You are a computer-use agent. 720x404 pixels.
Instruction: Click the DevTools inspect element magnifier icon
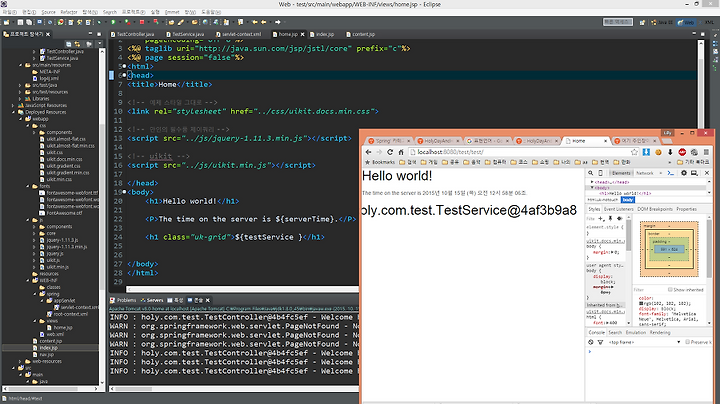click(591, 173)
